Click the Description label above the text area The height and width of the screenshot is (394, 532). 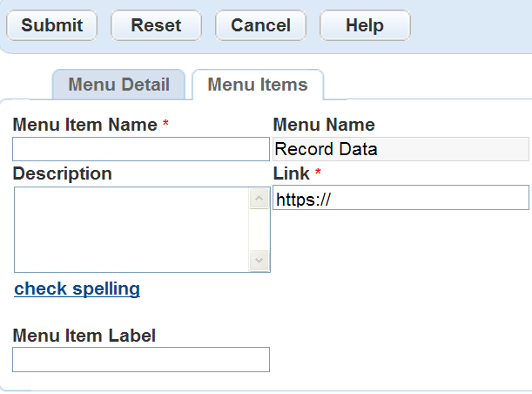point(62,173)
